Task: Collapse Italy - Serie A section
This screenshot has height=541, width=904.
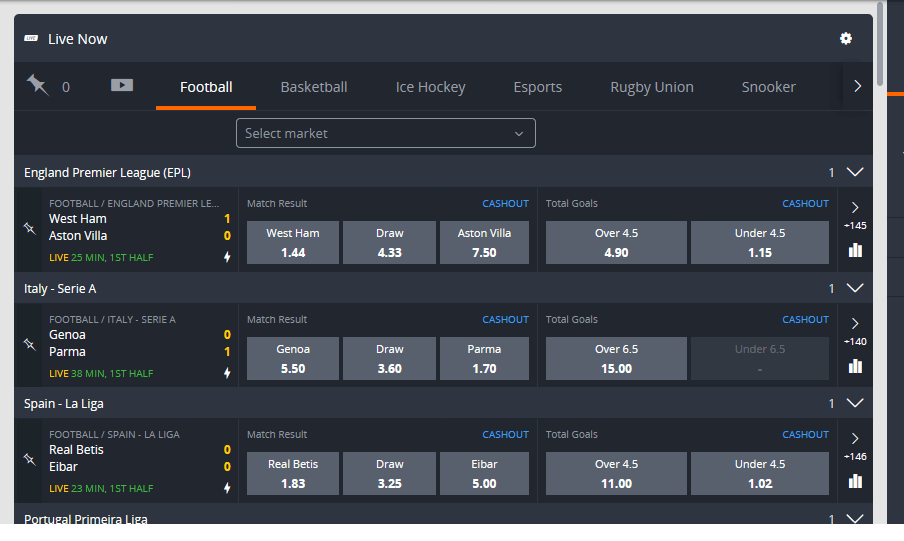Action: coord(855,288)
